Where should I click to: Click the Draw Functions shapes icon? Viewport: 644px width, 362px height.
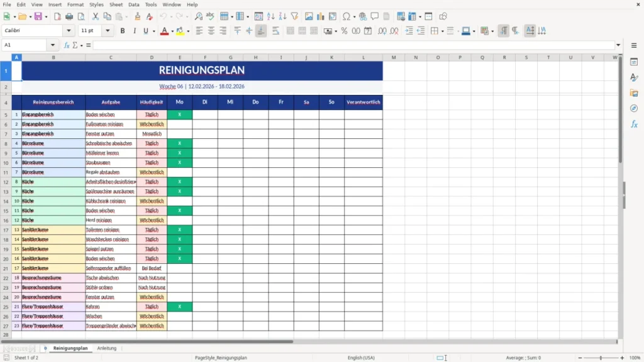(443, 16)
